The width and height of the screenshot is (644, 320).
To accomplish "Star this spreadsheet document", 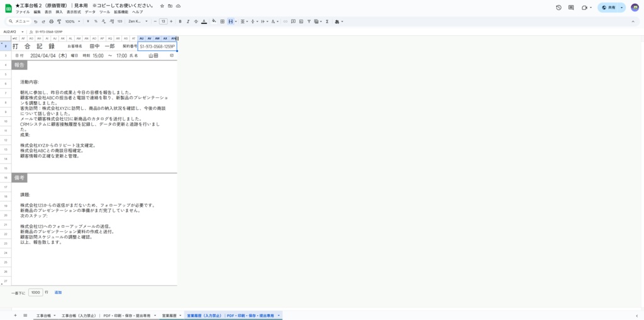I will click(162, 6).
